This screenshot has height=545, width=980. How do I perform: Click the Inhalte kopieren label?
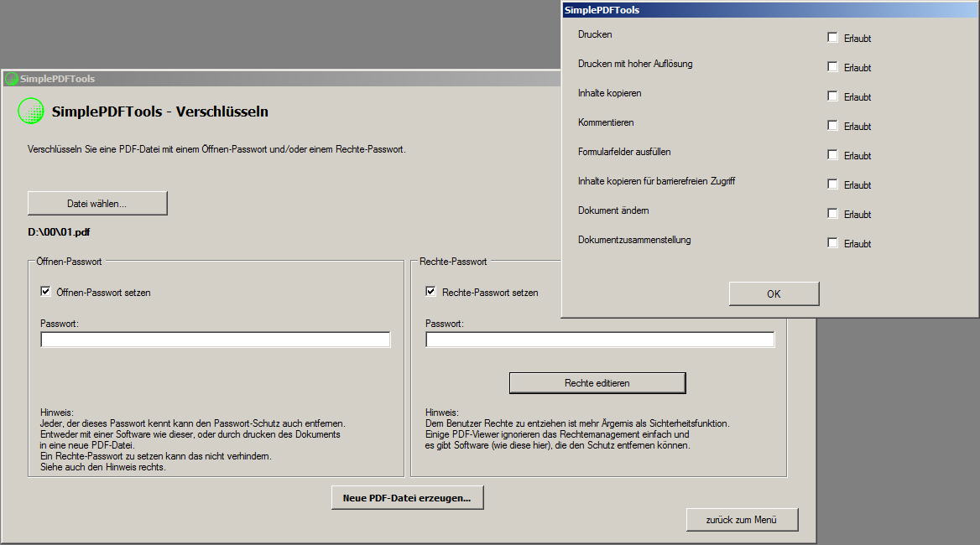pos(609,93)
